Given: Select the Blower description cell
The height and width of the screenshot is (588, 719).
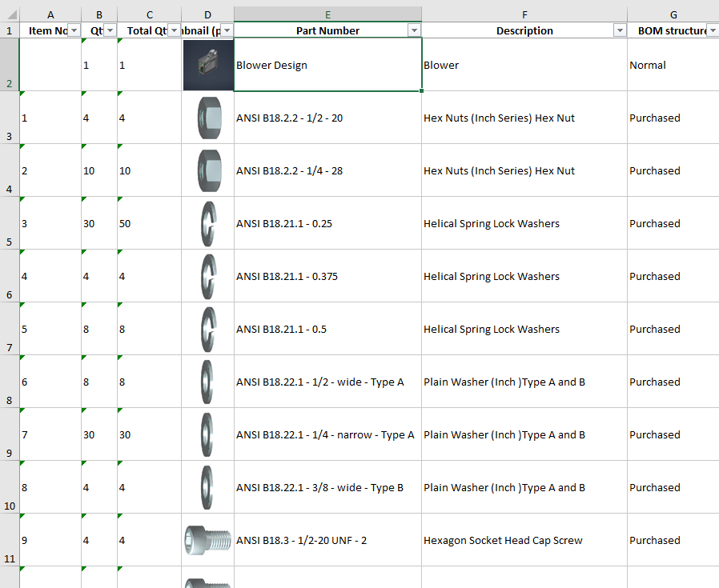Looking at the screenshot, I should 524,65.
